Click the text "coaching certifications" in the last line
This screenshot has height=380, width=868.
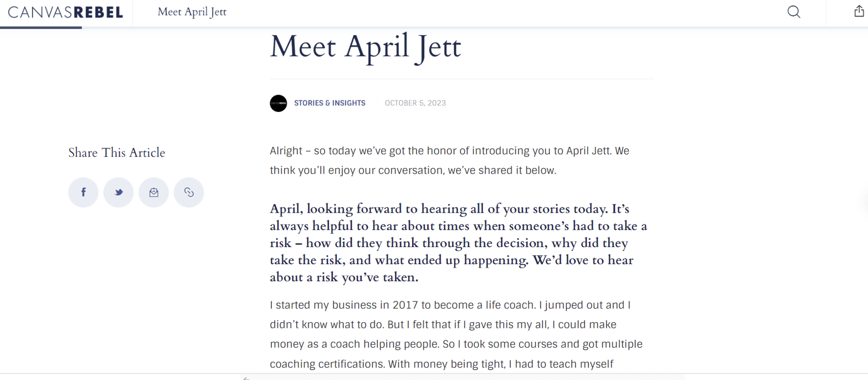coord(327,364)
